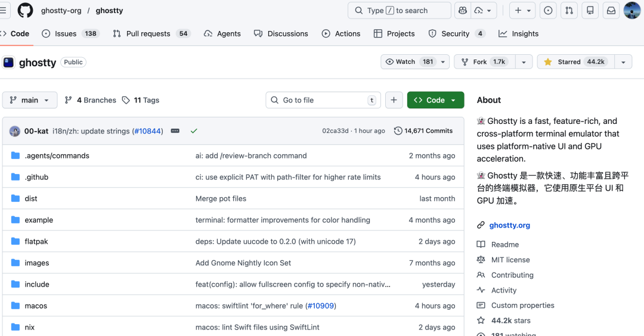Expand the Fork options dropdown arrow
644x336 pixels.
[524, 62]
